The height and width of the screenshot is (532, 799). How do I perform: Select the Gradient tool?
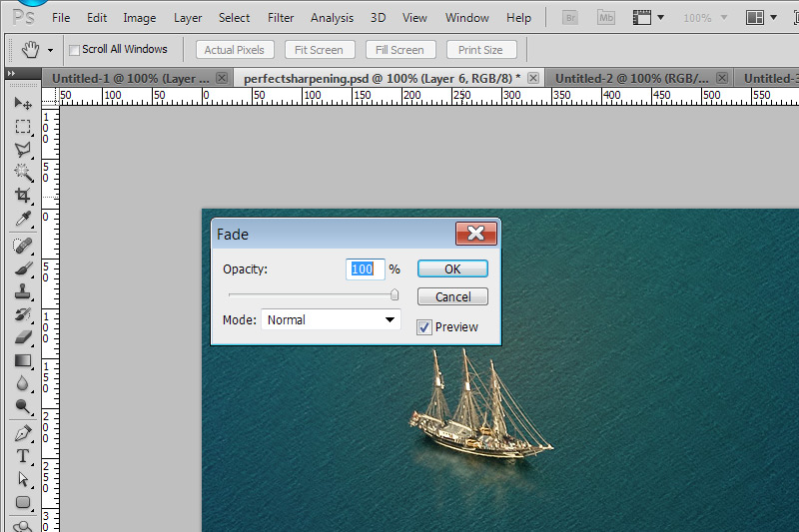coord(22,360)
